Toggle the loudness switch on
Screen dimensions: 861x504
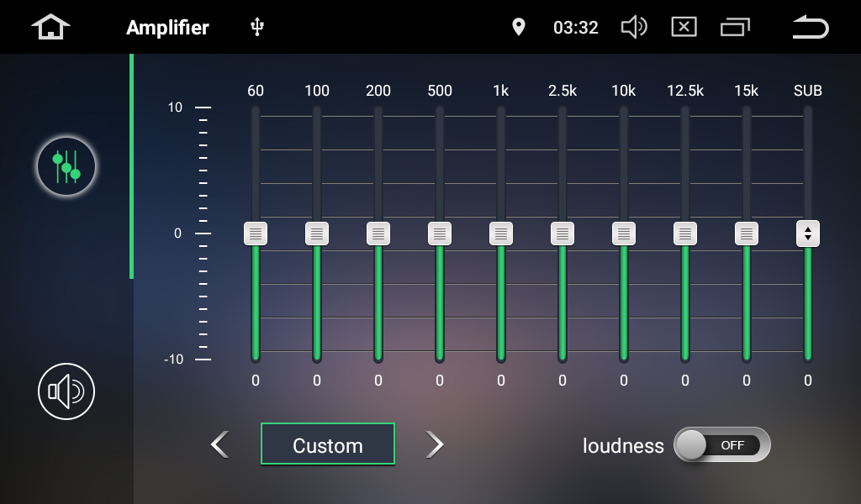coord(721,445)
